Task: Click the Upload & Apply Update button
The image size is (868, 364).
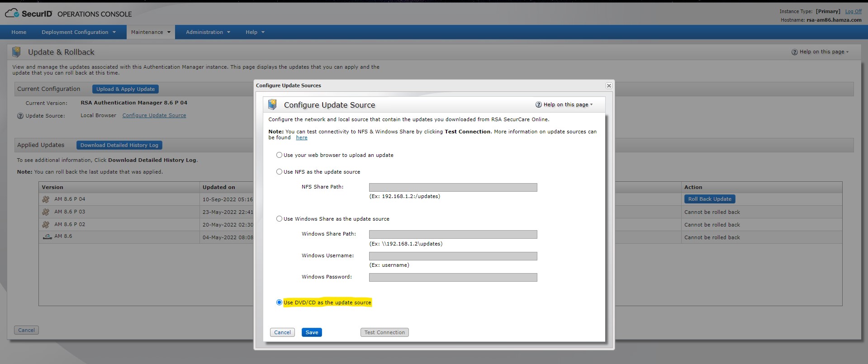Action: [125, 89]
